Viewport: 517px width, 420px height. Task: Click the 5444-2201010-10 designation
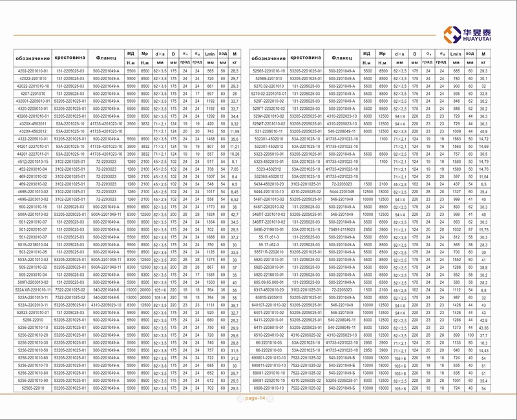pyautogui.click(x=268, y=192)
